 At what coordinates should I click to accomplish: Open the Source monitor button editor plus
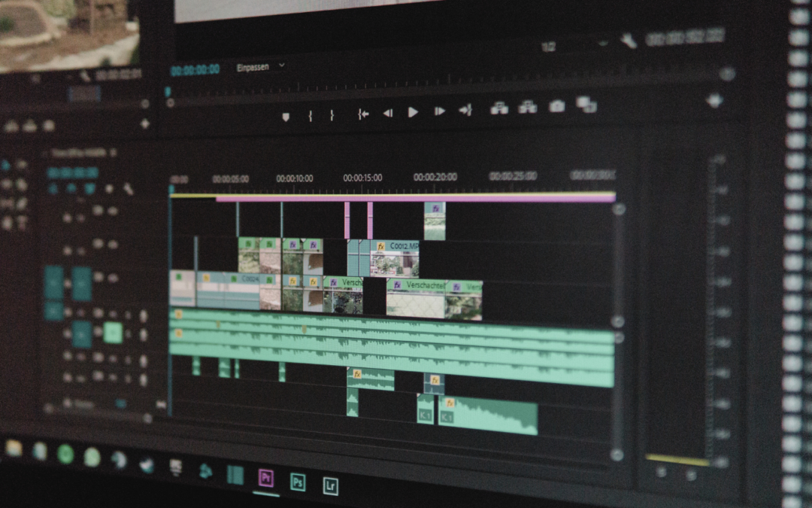click(145, 124)
